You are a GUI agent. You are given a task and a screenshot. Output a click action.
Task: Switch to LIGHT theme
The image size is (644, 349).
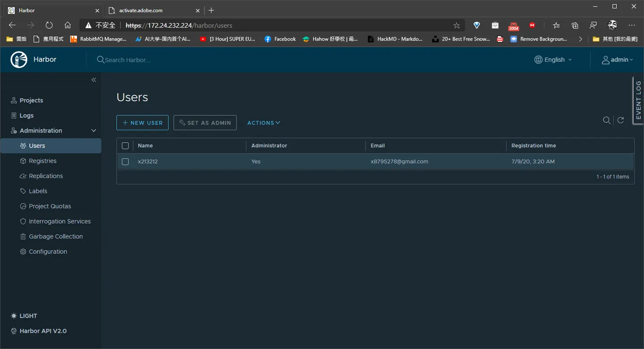tap(24, 316)
